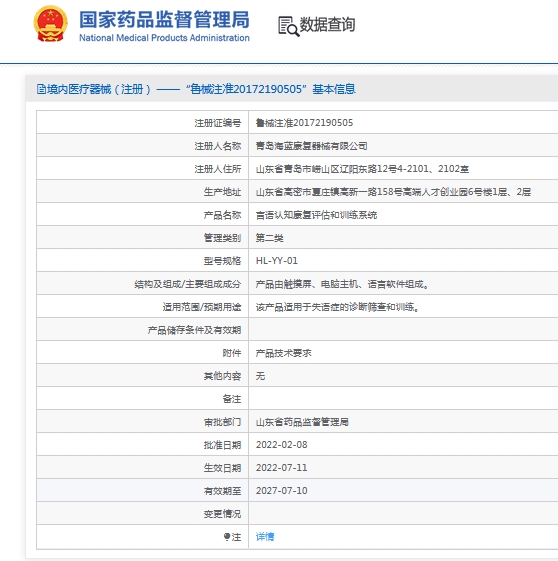The height and width of the screenshot is (561, 558).
Task: Select 山东省药品监督管理局 value
Action: (302, 422)
